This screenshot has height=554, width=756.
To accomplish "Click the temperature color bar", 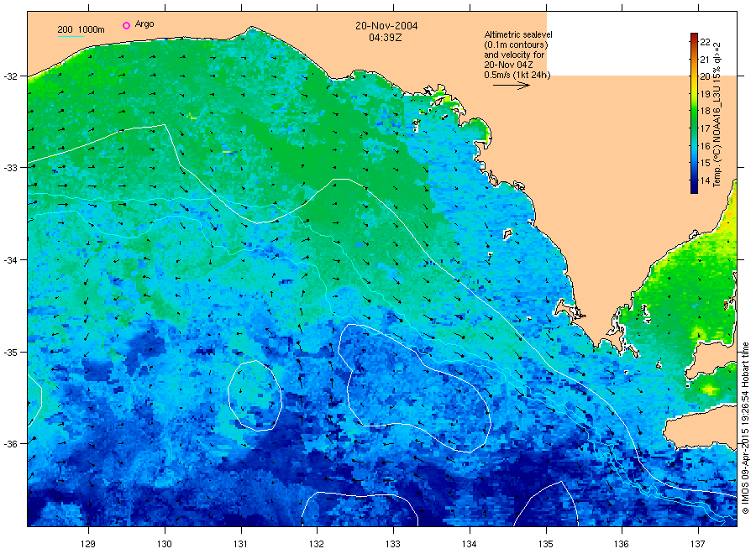I will click(x=694, y=113).
